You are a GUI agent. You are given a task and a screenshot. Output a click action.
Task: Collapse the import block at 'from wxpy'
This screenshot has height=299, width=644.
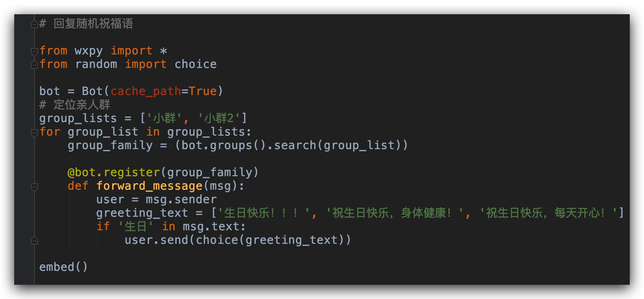(x=34, y=51)
